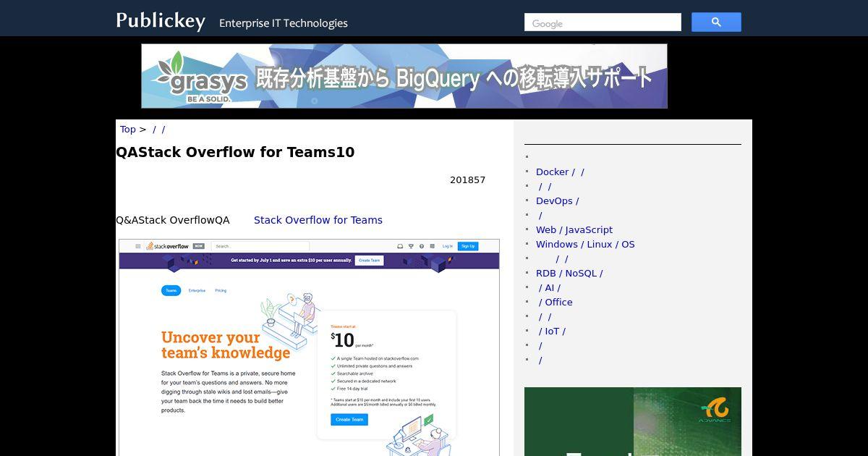Open the Top breadcrumb link
Image resolution: width=868 pixels, height=456 pixels.
[128, 130]
